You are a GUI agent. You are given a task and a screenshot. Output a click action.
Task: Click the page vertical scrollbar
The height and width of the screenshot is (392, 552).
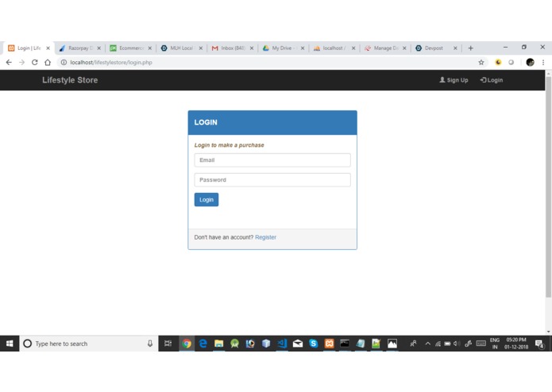[549, 186]
